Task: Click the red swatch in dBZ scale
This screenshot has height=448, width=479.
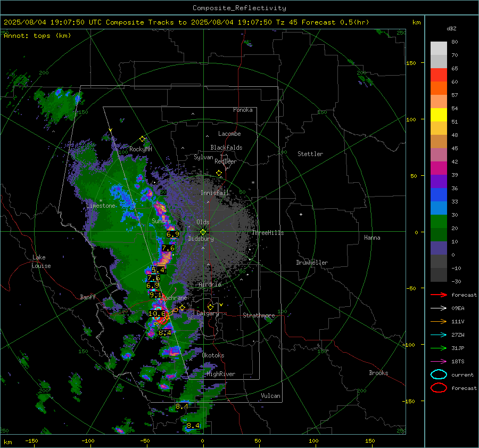Action: [439, 75]
